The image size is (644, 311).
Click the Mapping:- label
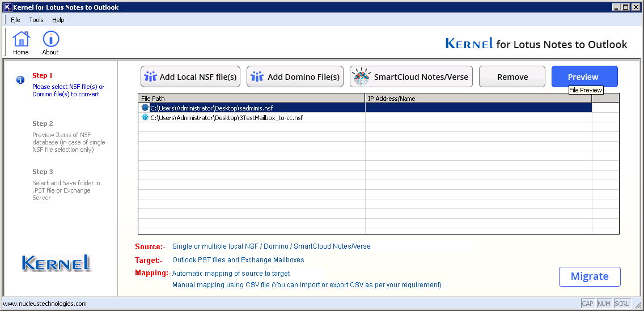[153, 273]
